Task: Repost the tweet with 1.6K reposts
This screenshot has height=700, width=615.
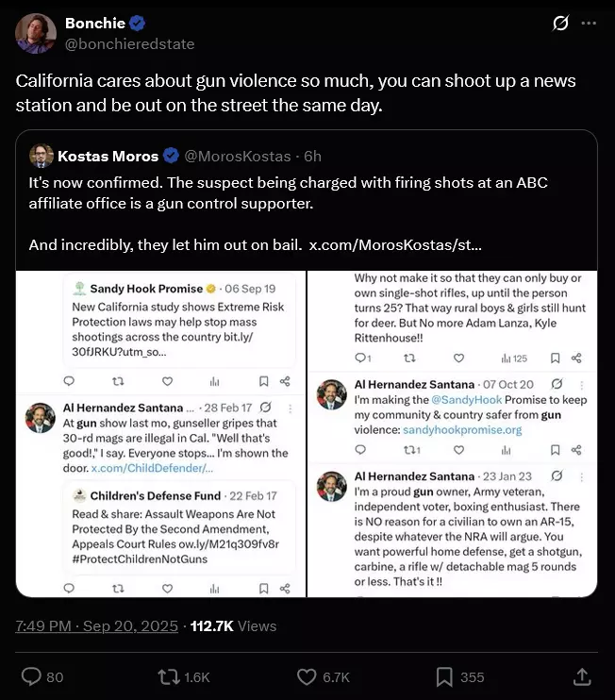Action: [x=169, y=676]
